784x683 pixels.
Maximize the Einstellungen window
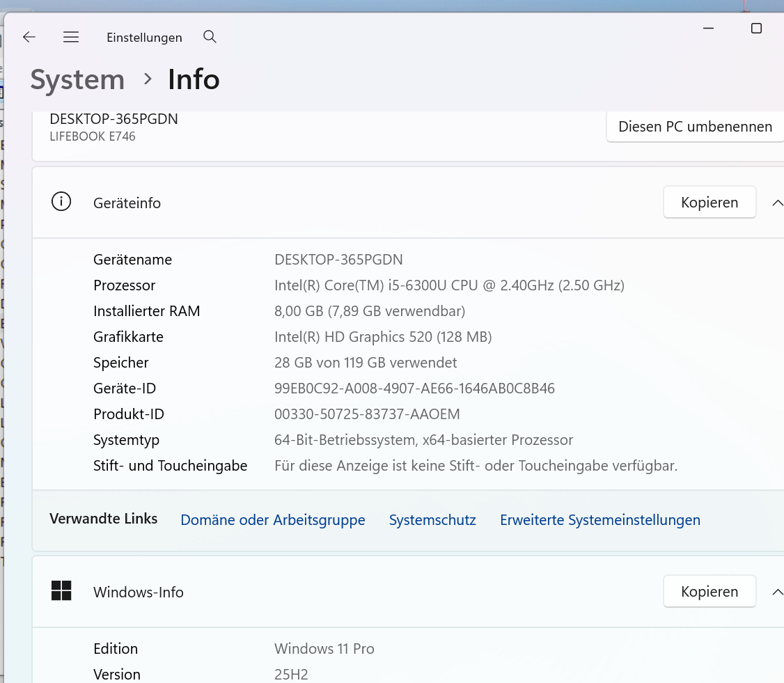[x=757, y=29]
